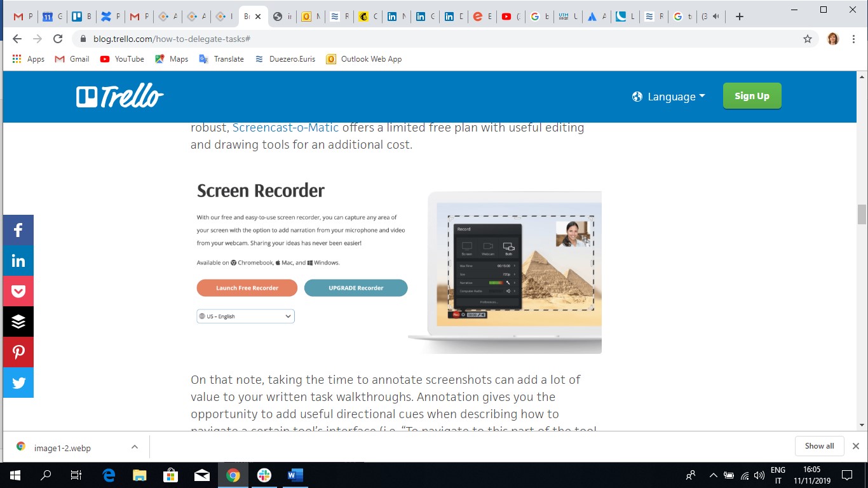Share the article via Buffer
Image resolution: width=868 pixels, height=488 pixels.
[x=18, y=322]
